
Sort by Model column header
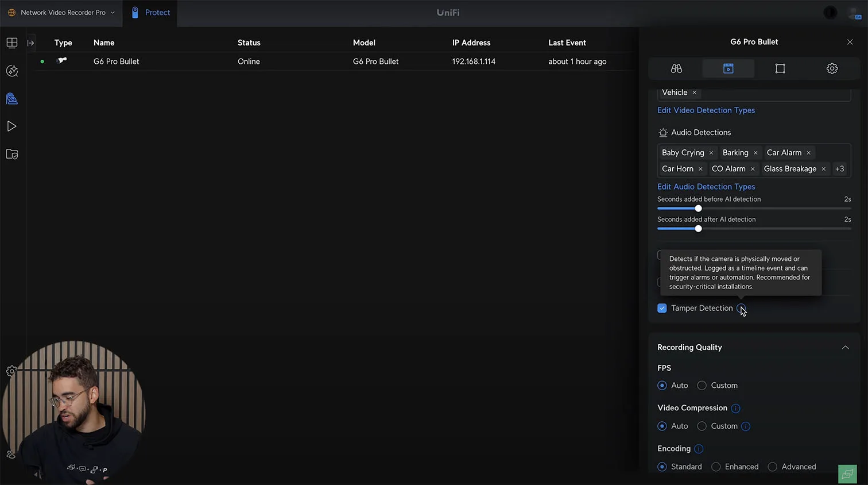coord(364,43)
